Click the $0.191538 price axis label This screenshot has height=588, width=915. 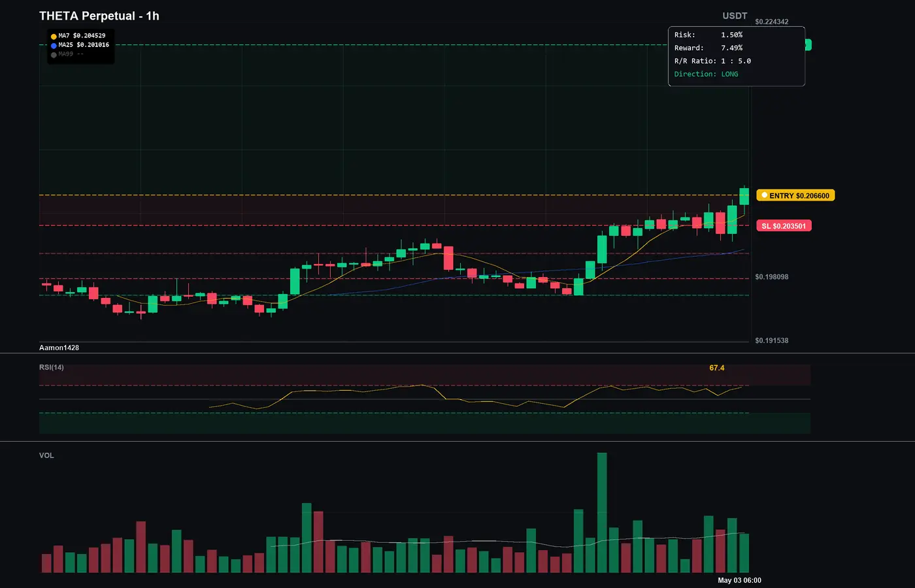(x=771, y=340)
